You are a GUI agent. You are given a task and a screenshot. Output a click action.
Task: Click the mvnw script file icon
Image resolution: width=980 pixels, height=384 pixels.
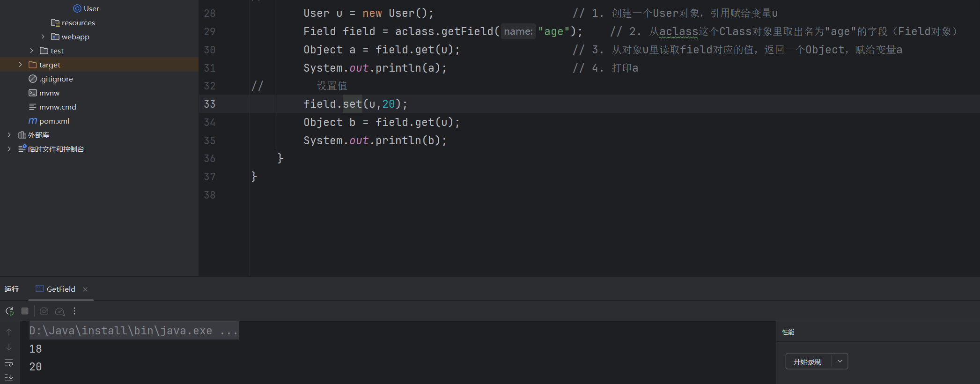pyautogui.click(x=33, y=93)
